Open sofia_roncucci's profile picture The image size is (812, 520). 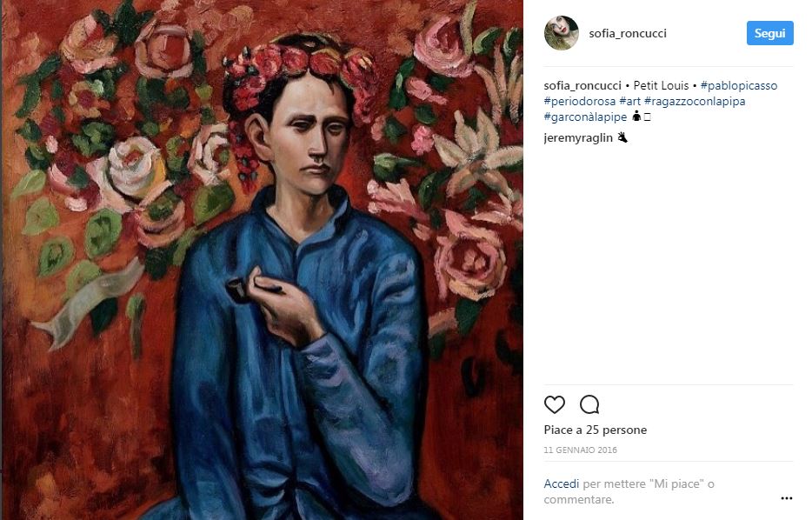tap(561, 33)
